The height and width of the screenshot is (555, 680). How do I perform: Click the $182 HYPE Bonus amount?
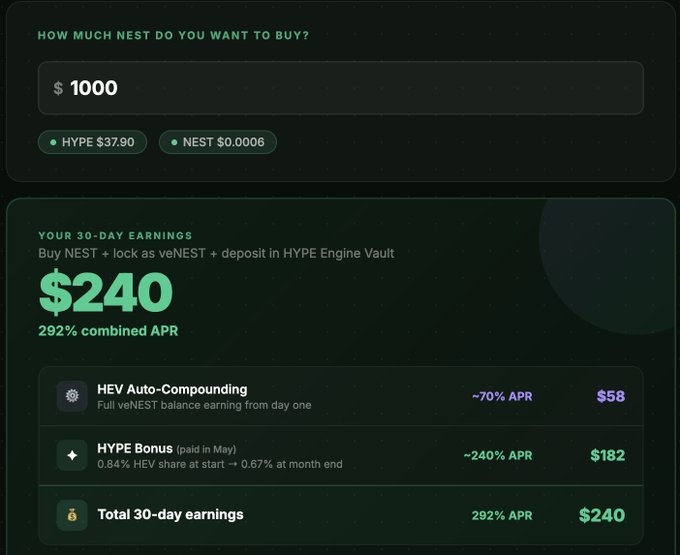pyautogui.click(x=607, y=455)
